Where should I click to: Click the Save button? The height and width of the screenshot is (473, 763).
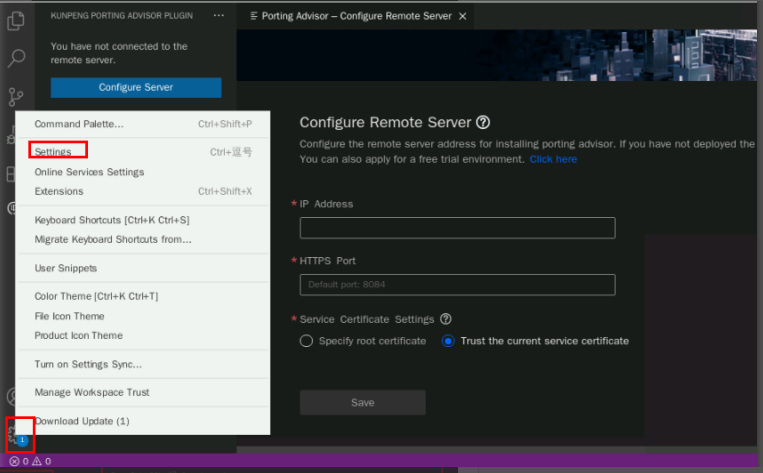tap(362, 402)
